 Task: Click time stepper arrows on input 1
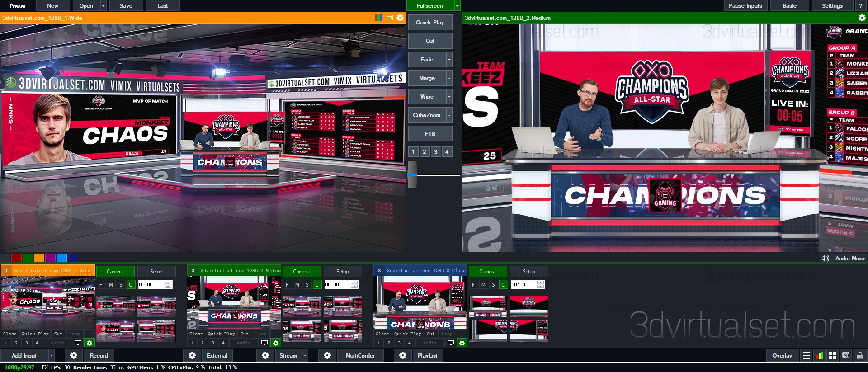168,284
